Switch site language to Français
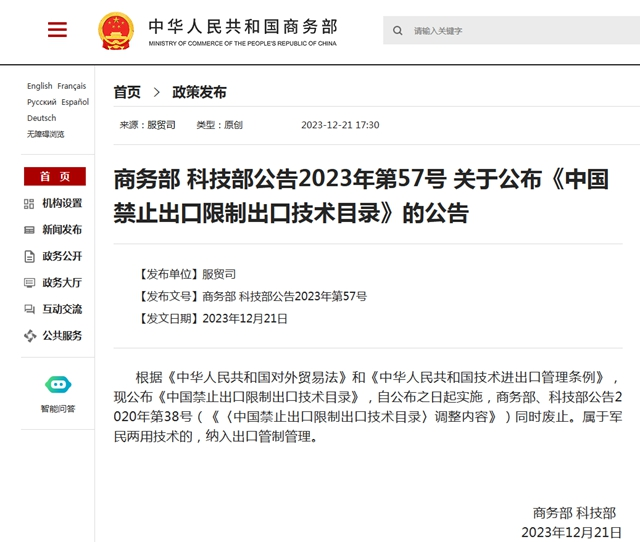Viewport: 640px width, 542px height. [x=72, y=86]
